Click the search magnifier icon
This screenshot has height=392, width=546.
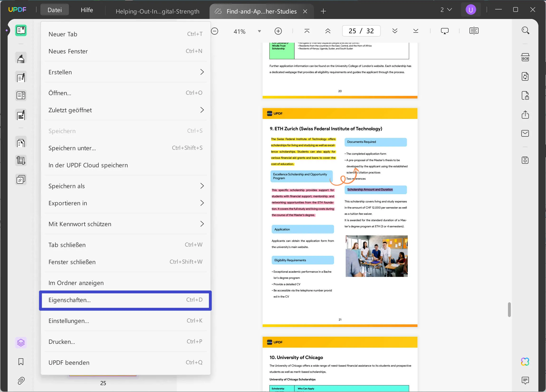525,31
